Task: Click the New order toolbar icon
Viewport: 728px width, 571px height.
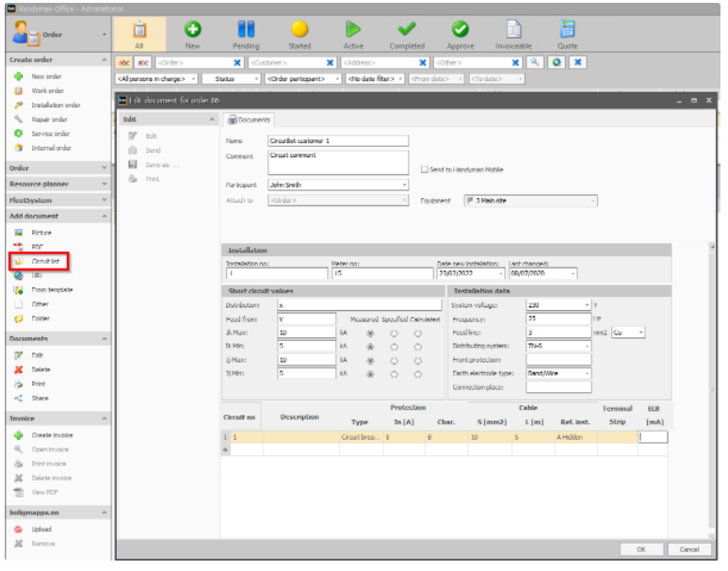Action: [x=193, y=29]
